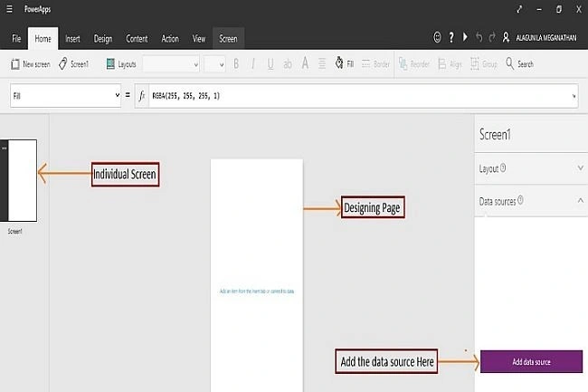The width and height of the screenshot is (588, 392).
Task: Toggle Italic formatting
Action: 253,64
